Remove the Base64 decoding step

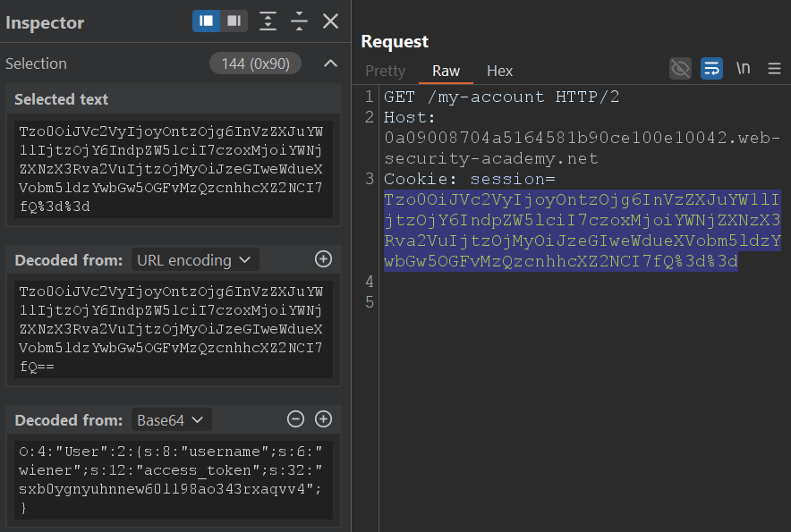tap(295, 419)
